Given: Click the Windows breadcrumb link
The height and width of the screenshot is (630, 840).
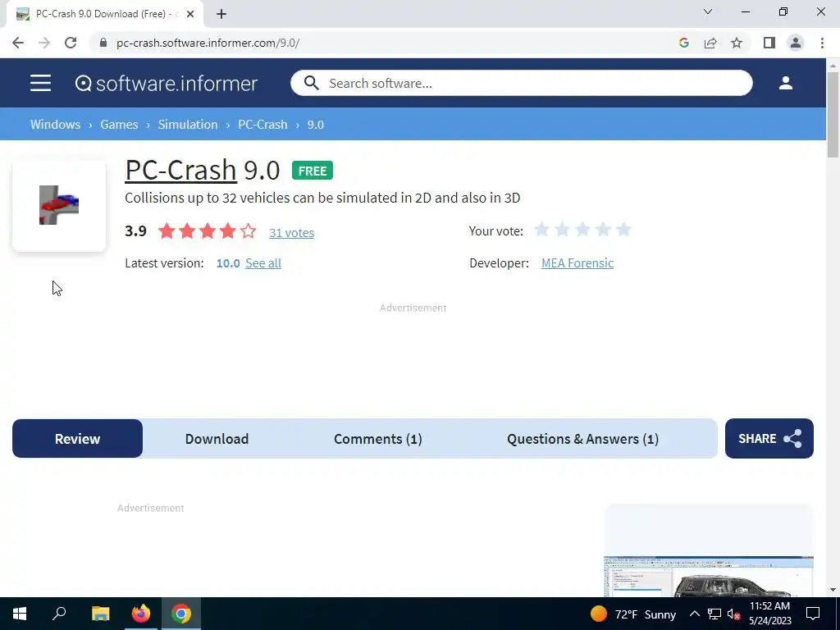Looking at the screenshot, I should click(55, 125).
